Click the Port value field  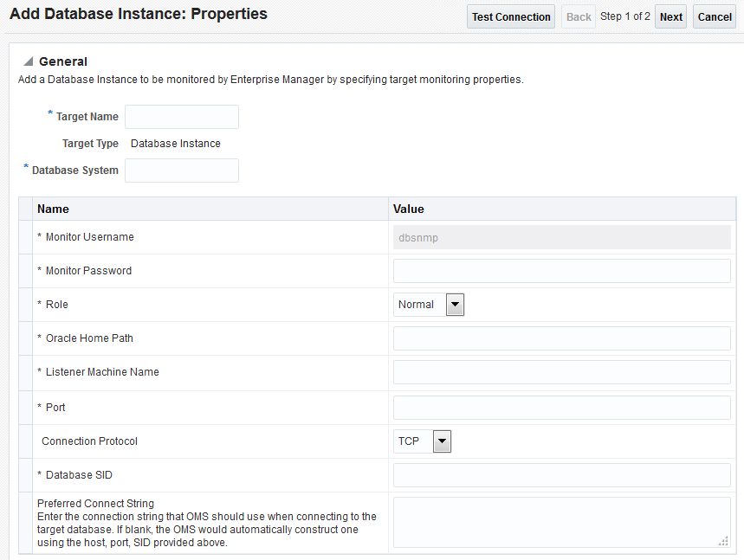561,407
